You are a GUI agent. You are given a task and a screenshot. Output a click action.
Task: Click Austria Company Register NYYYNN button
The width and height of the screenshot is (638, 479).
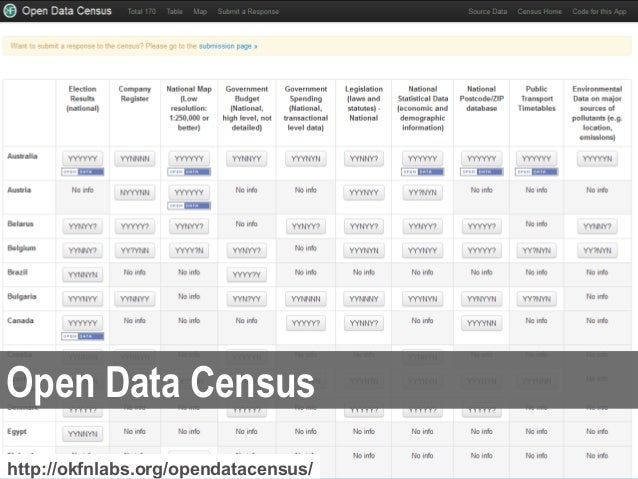click(x=135, y=192)
